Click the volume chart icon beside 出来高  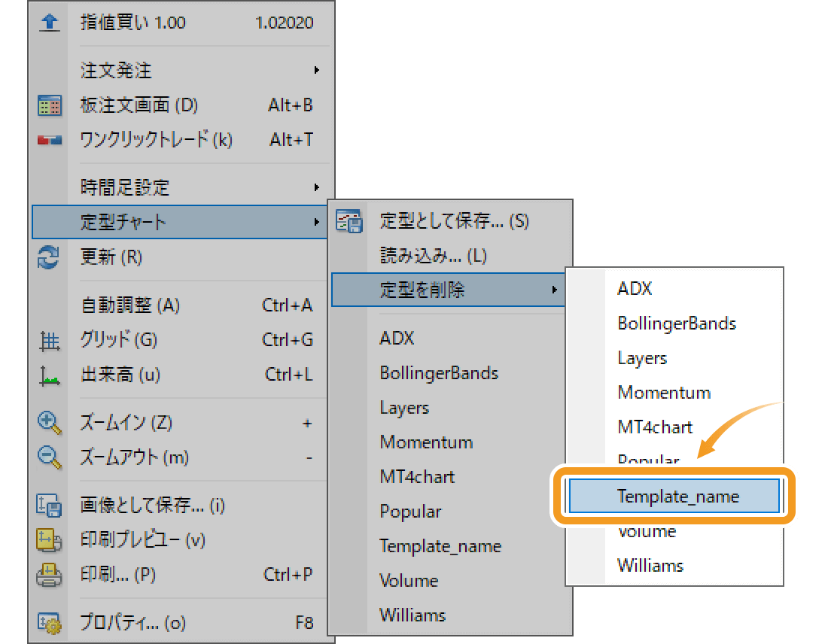coord(50,376)
